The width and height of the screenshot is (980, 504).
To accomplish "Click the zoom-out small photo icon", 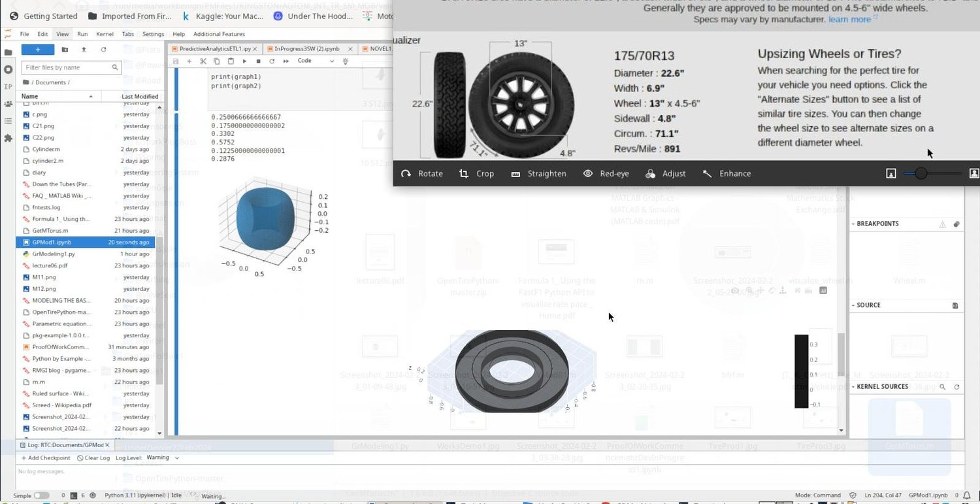I will coord(890,173).
